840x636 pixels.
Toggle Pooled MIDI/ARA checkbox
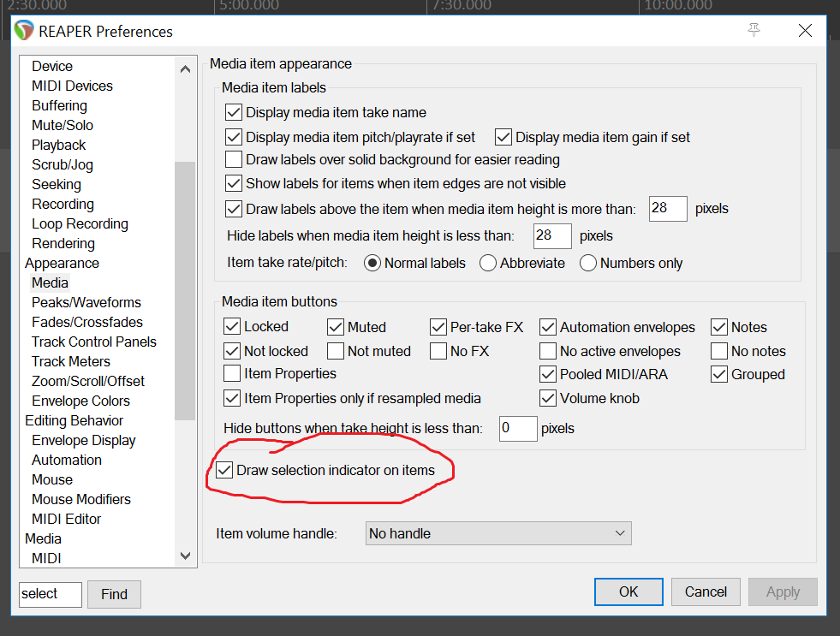[547, 374]
